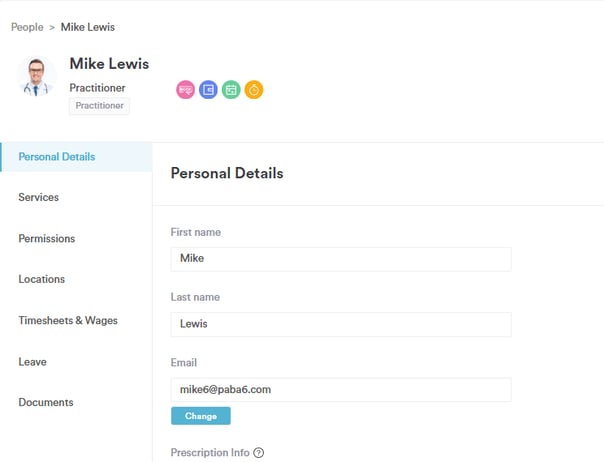Screen dimensions: 604x462
Task: Click the orange stopwatch badge icon
Action: point(254,90)
